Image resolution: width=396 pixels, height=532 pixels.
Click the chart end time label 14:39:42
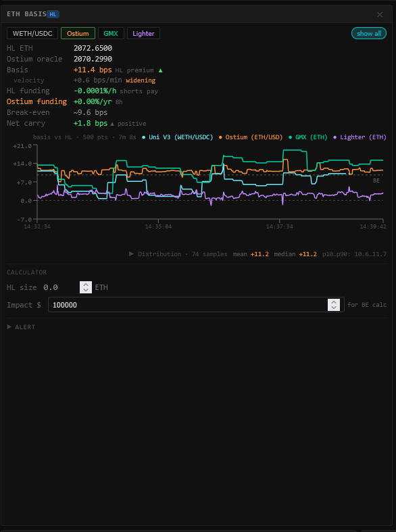[373, 226]
